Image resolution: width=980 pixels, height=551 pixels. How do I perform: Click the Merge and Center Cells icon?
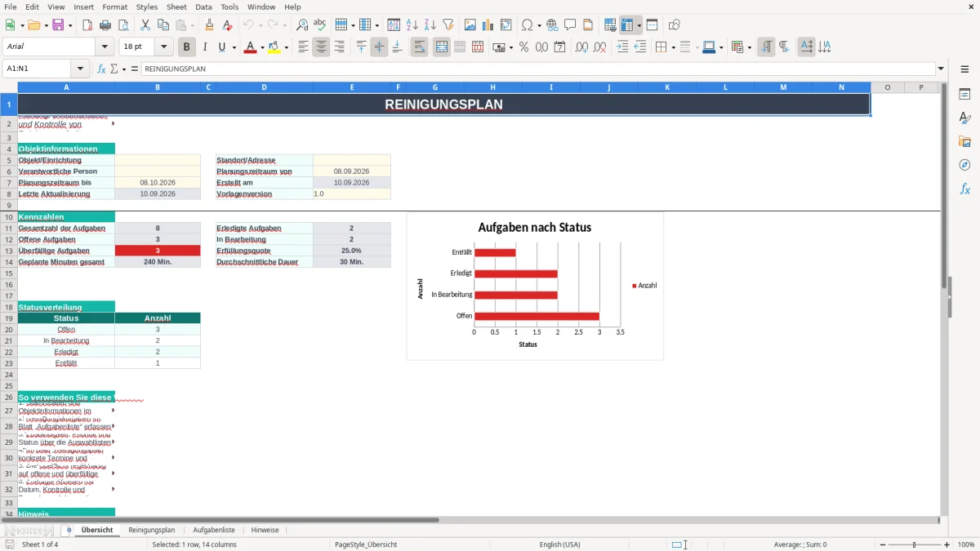442,47
